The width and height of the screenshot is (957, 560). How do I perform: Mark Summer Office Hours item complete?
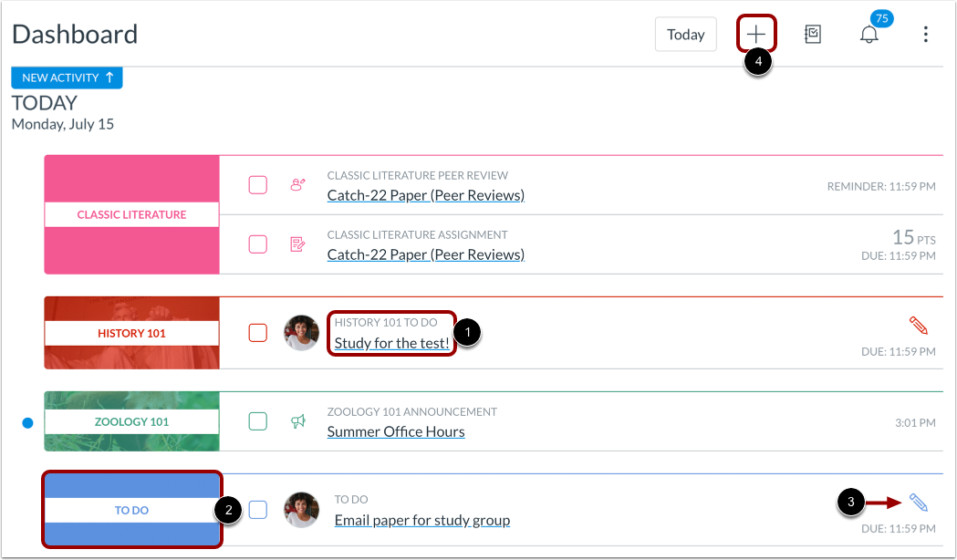257,421
